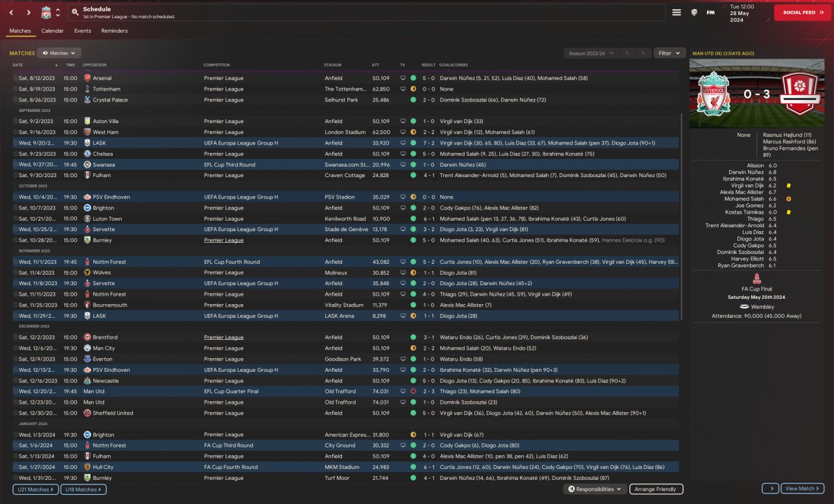Click the 7 - 2 result against LASK
The height and width of the screenshot is (504, 834).
pos(428,143)
